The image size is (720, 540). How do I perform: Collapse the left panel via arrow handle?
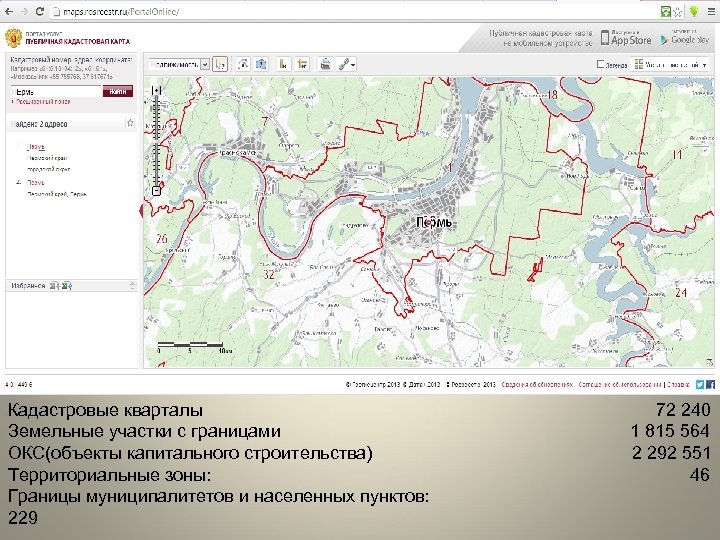141,211
